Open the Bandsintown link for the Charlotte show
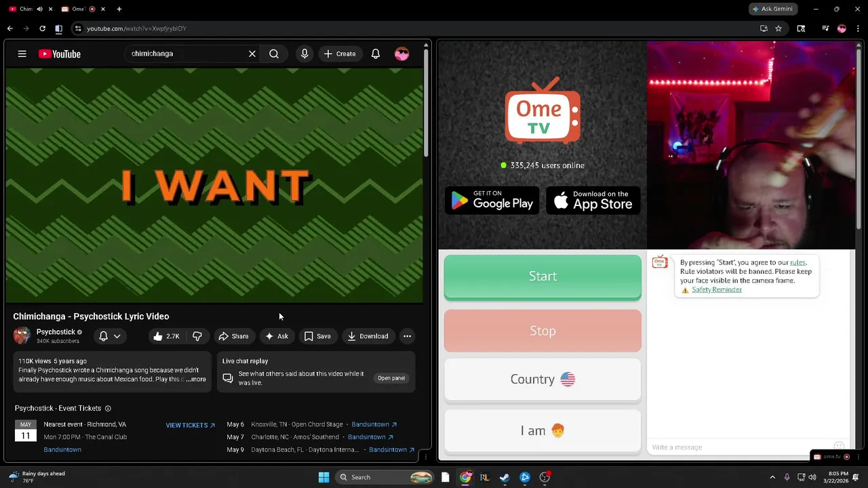Viewport: 868px width, 488px height. [370, 437]
